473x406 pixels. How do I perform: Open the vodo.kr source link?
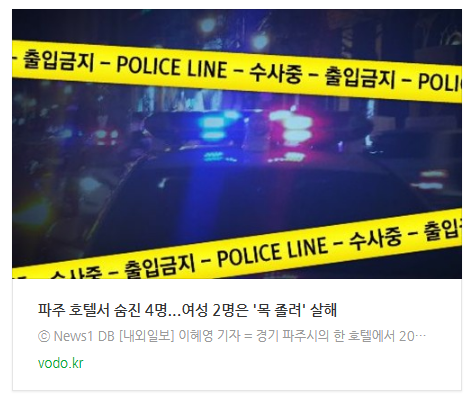60,363
